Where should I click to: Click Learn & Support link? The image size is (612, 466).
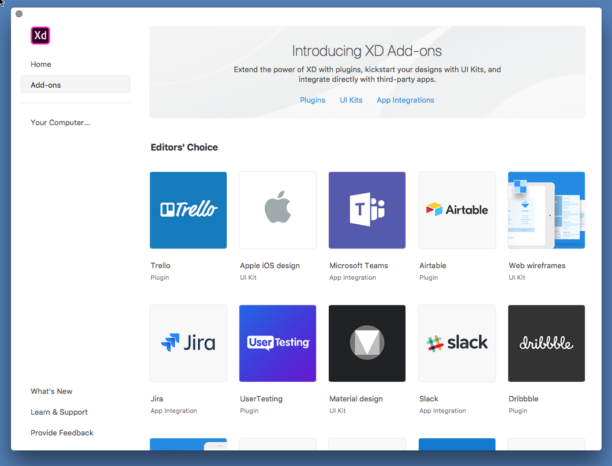59,412
